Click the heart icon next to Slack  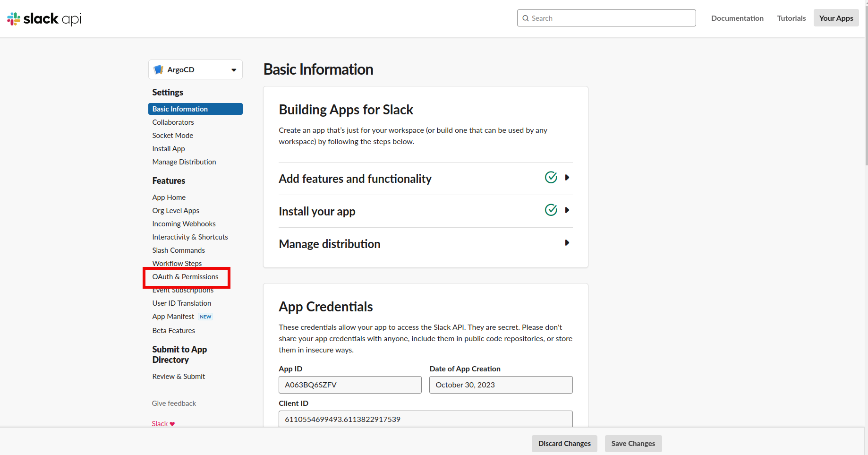(172, 424)
